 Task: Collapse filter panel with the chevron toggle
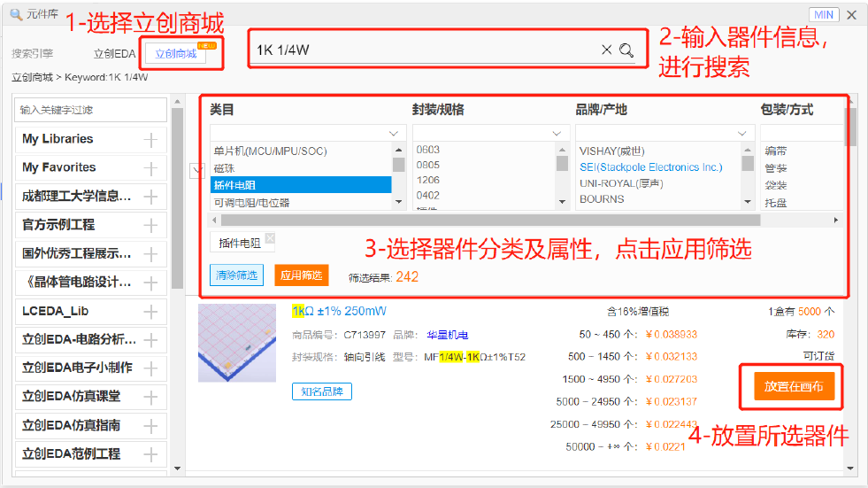[x=197, y=171]
